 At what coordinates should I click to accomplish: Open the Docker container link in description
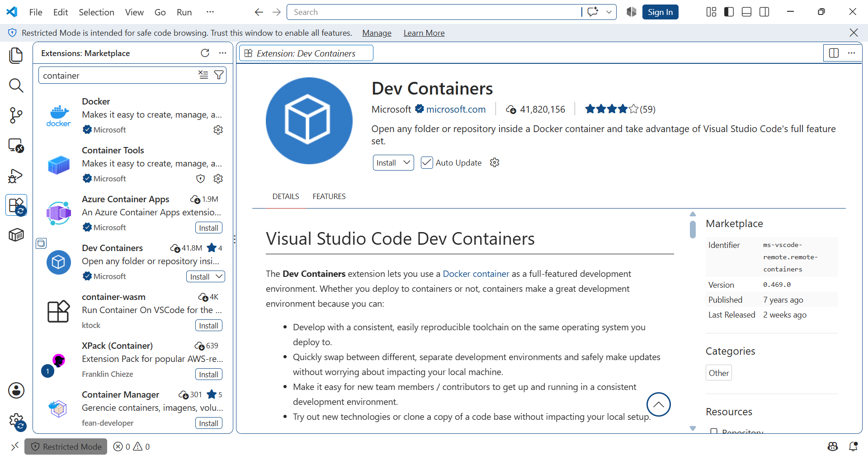pos(476,274)
